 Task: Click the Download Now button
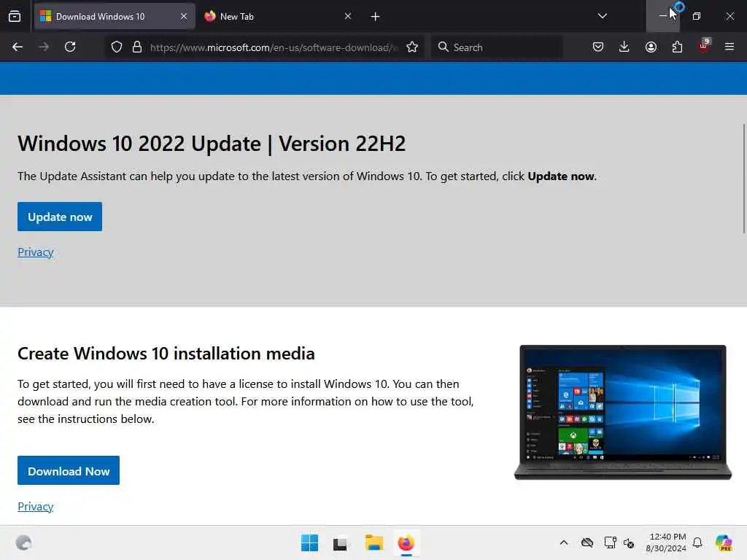click(x=69, y=471)
